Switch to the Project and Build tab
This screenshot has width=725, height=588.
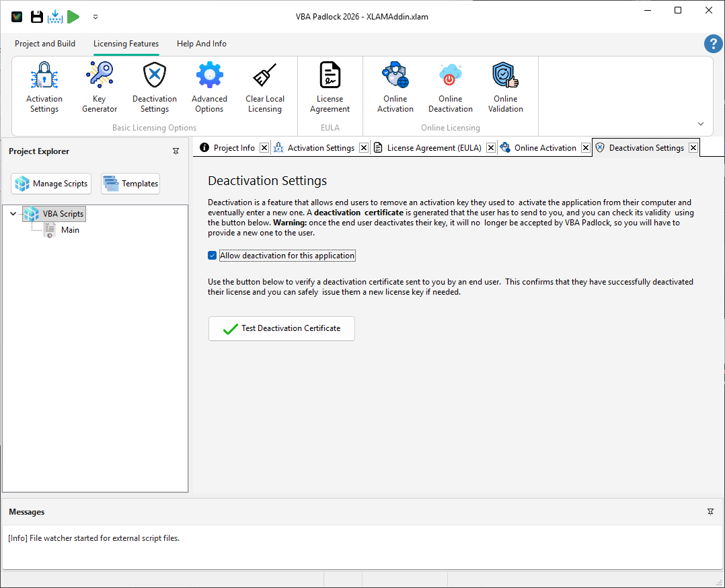pyautogui.click(x=45, y=43)
